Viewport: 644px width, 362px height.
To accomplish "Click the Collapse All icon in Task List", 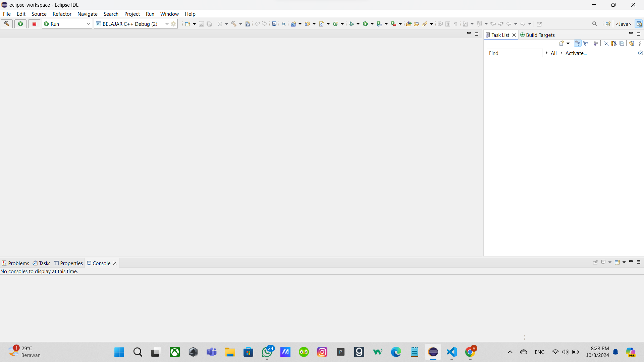I will pyautogui.click(x=622, y=43).
